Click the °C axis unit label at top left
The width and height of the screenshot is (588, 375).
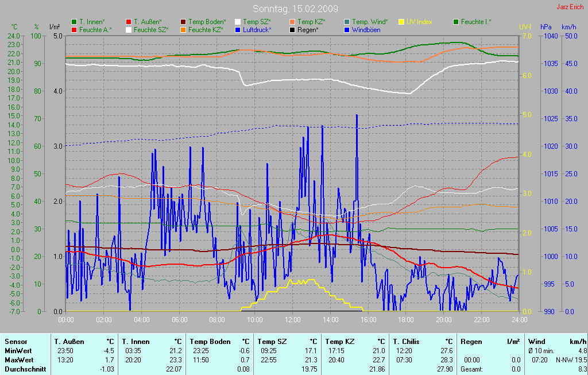14,27
